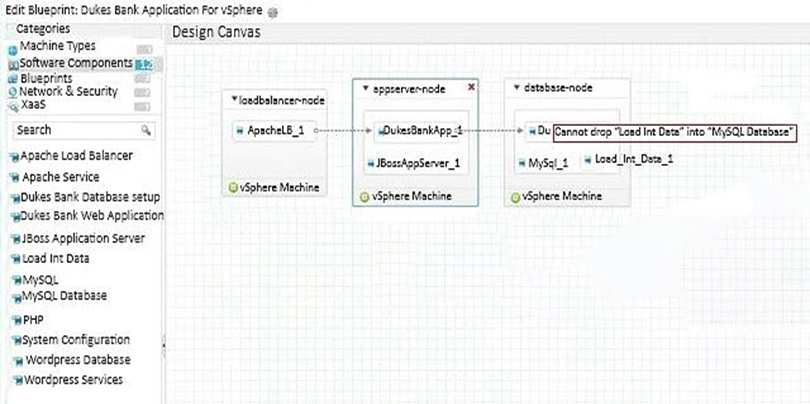The width and height of the screenshot is (810, 404).
Task: Select the Blueprints category
Action: tap(46, 77)
